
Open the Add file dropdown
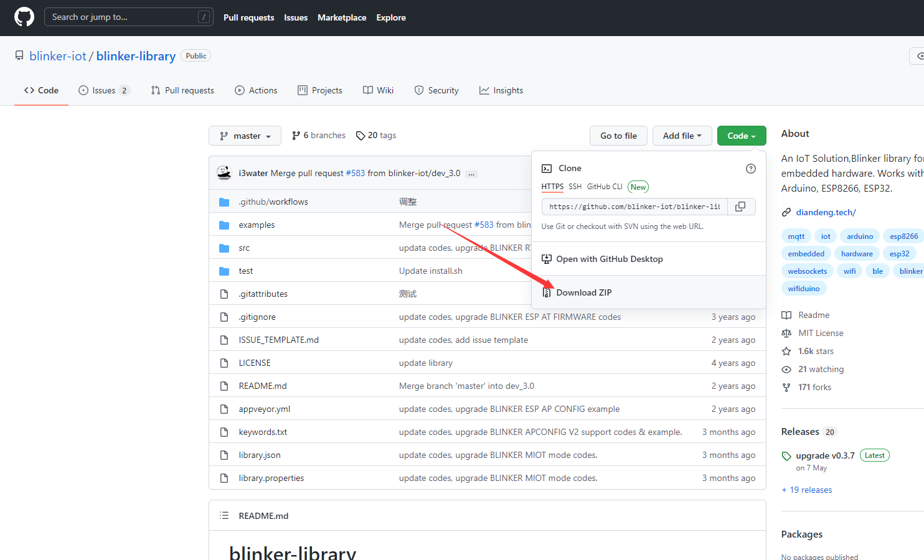coord(682,136)
